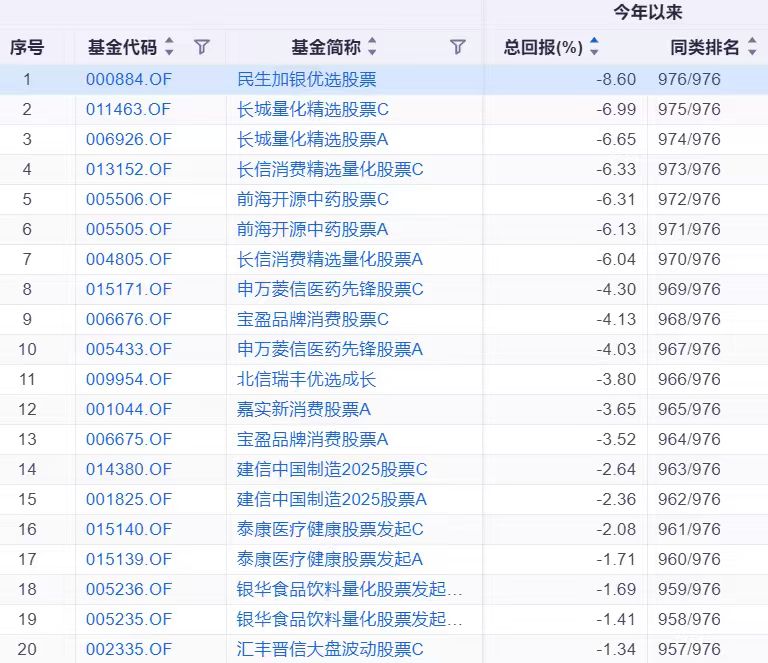Click the 970/976 ranking cell
Screen dimensions: 768x663
[x=689, y=259]
